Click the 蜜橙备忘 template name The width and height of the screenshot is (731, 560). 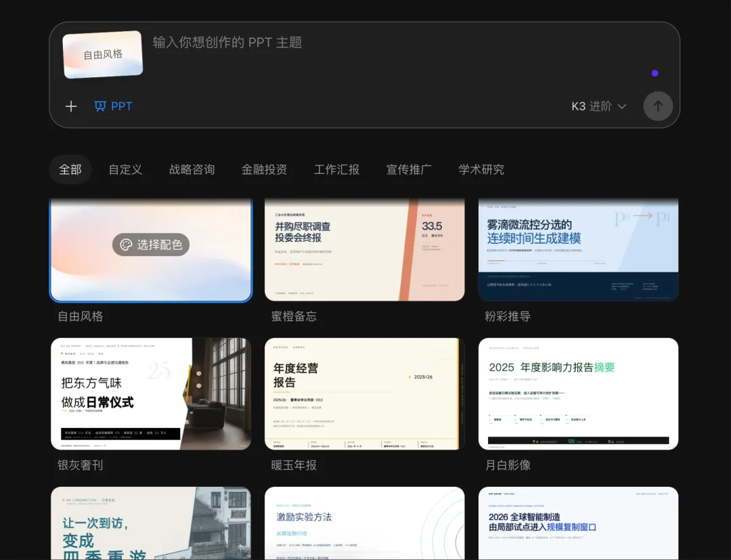tap(294, 317)
